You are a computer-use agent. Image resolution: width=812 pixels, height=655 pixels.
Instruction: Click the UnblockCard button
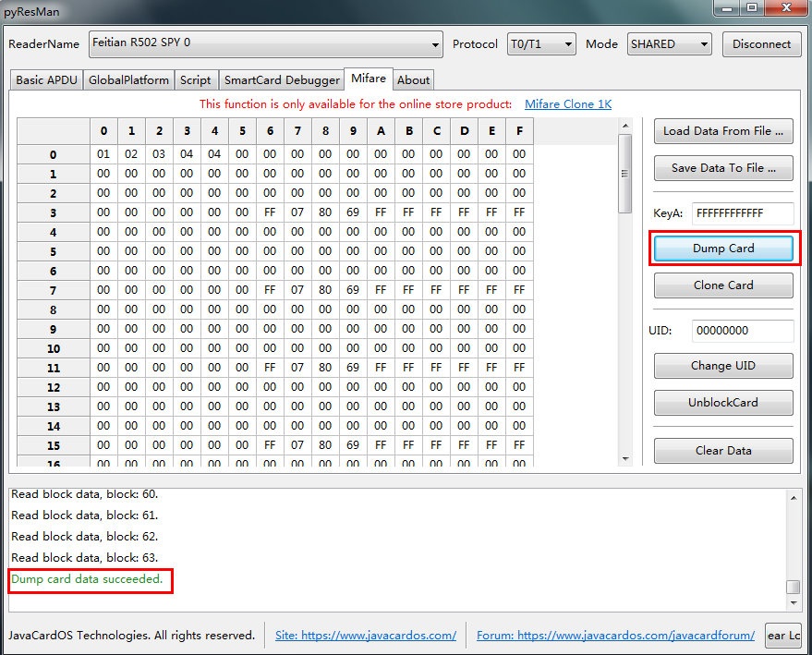[x=723, y=403]
